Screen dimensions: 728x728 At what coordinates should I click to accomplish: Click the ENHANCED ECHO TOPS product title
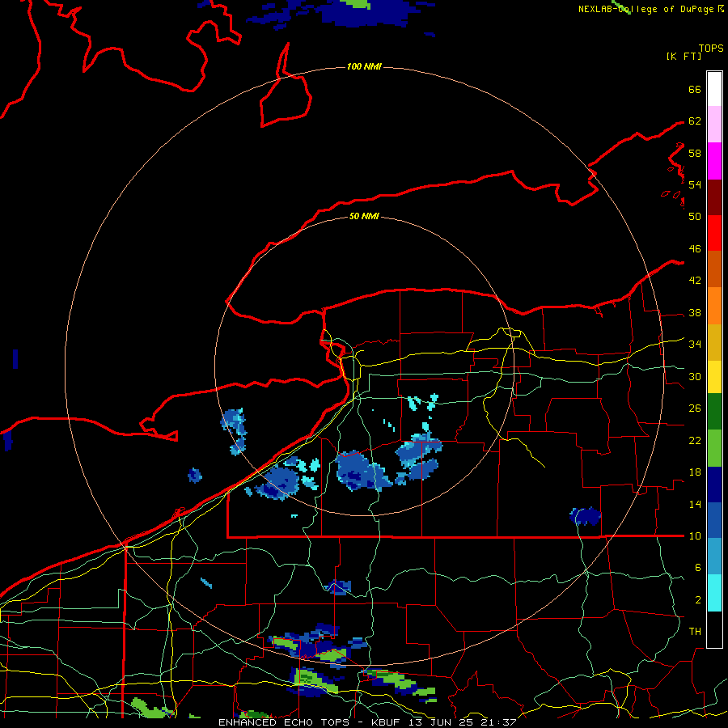[284, 722]
